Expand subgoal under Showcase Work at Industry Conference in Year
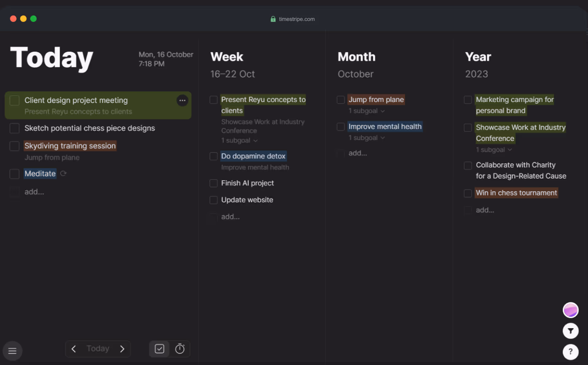The width and height of the screenshot is (588, 365). pyautogui.click(x=494, y=150)
